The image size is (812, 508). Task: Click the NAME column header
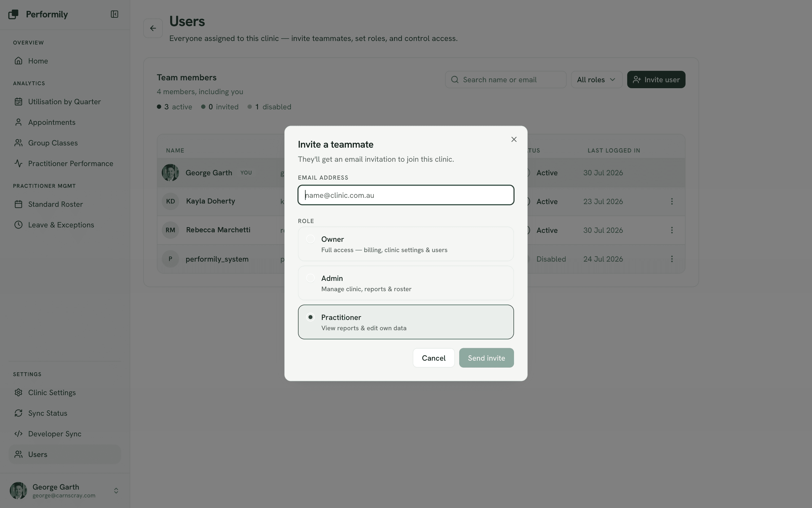[175, 151]
